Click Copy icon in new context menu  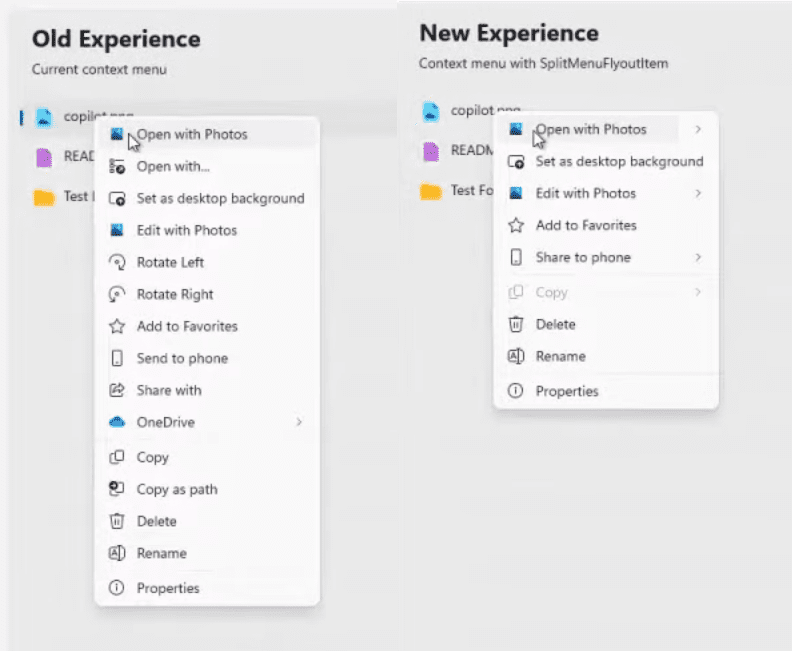pyautogui.click(x=516, y=292)
